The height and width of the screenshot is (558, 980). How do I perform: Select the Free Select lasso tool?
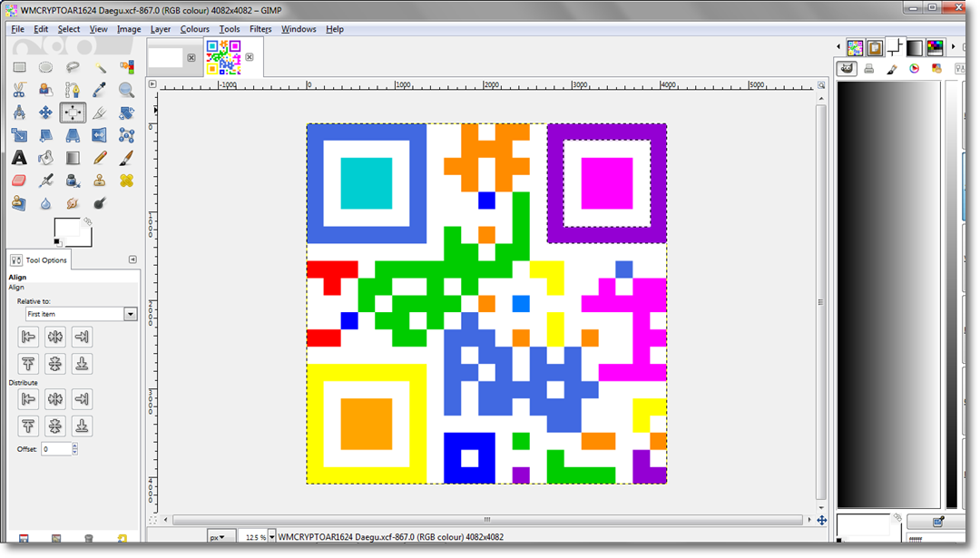pos(73,67)
